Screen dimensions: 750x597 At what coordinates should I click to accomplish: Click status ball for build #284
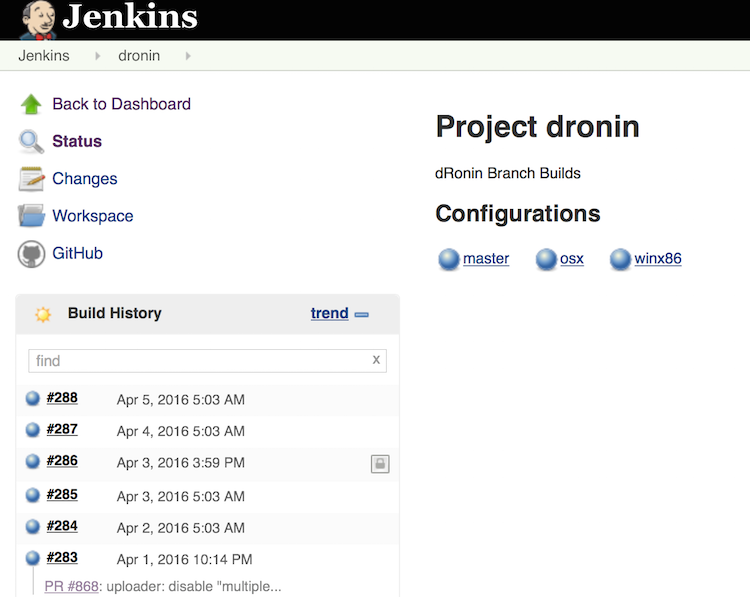[x=33, y=527]
